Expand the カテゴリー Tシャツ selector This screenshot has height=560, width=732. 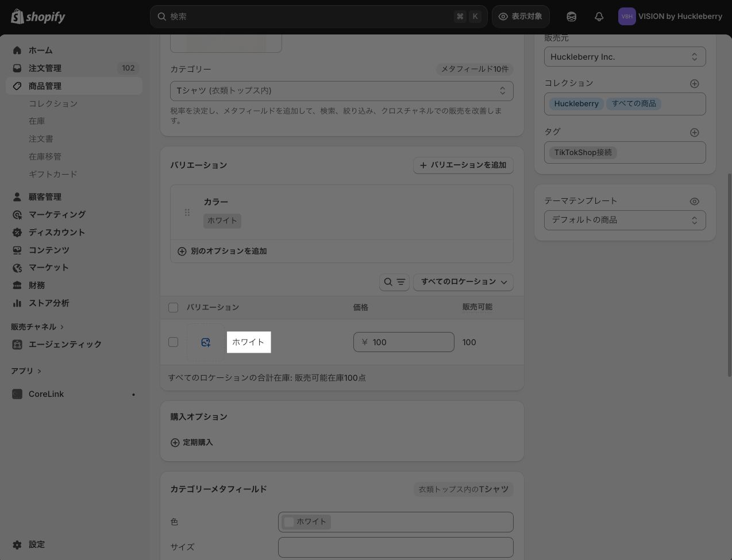342,91
